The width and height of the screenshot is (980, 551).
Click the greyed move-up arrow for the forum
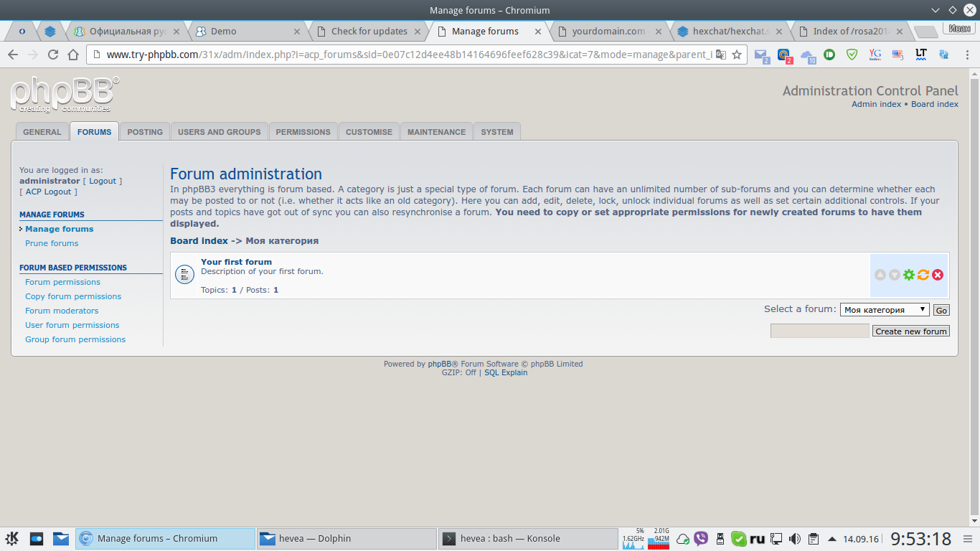(x=880, y=275)
